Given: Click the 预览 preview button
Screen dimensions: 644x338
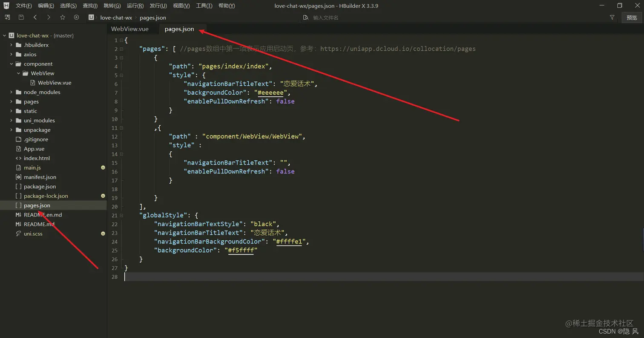Looking at the screenshot, I should (x=632, y=17).
